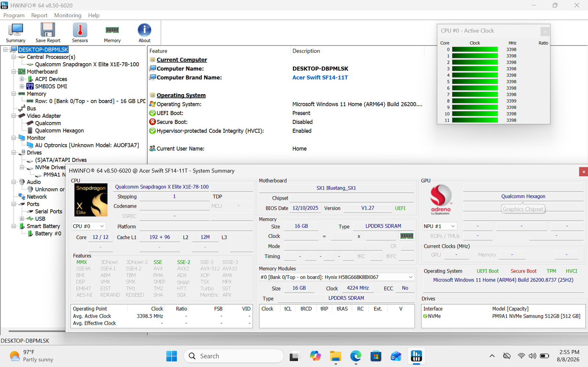Viewport: 588px width, 367px height.
Task: Open the Acer Swift SF14-11T link
Action: click(320, 78)
